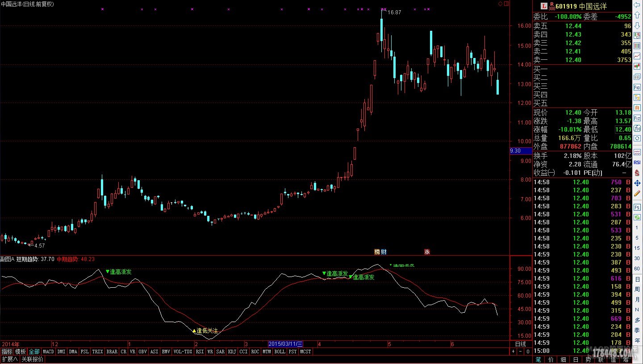This screenshot has width=643, height=364.
Task: Click the green refresh icon
Action: click(x=637, y=217)
